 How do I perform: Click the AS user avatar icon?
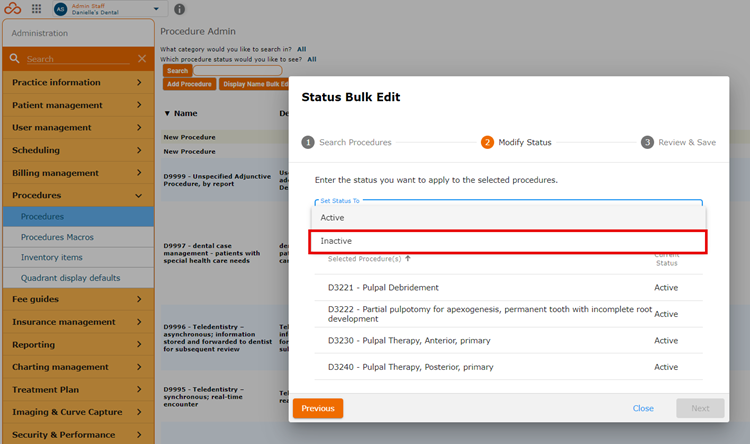tap(60, 9)
